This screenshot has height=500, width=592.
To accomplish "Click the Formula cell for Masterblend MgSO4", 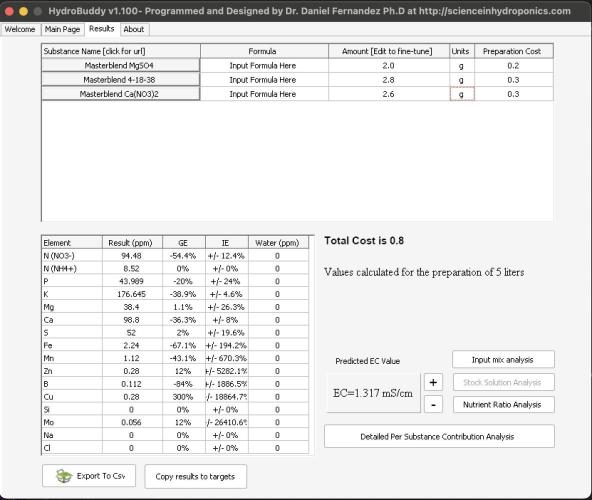I will 263,66.
